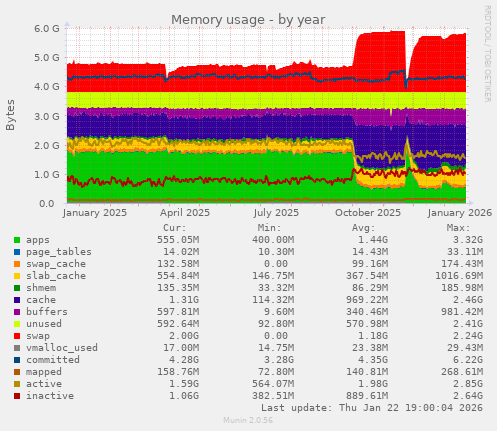Image resolution: width=497 pixels, height=431 pixels.
Task: Click the '6.0 G' y-axis tick label
Action: 47,29
